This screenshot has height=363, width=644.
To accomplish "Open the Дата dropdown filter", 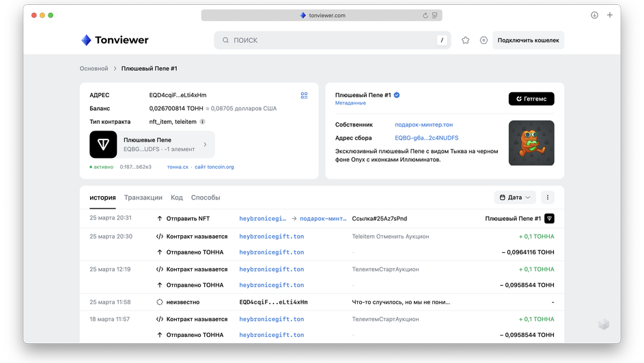I will pyautogui.click(x=515, y=198).
